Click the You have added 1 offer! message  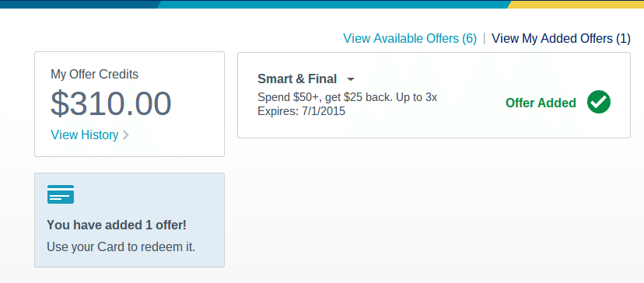pyautogui.click(x=117, y=225)
